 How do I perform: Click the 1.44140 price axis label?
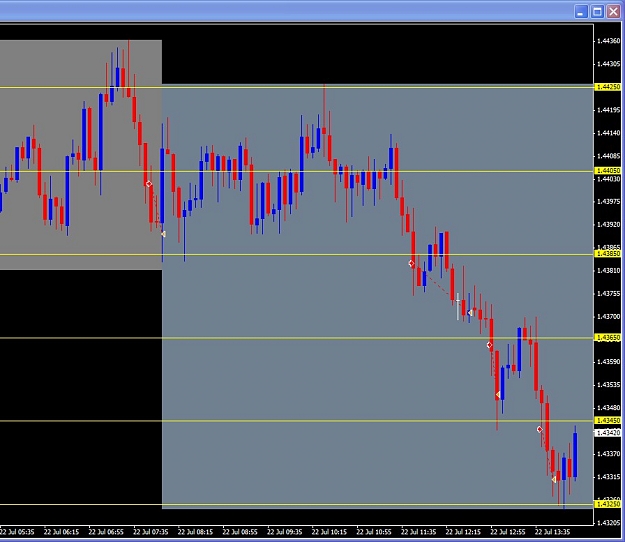(608, 133)
